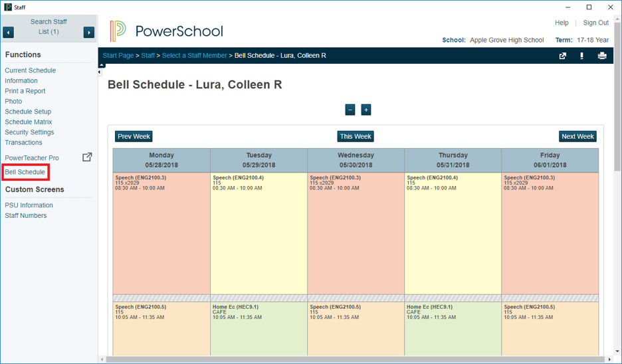Click the pop-out window icon in header bar
The height and width of the screenshot is (364, 622).
(x=563, y=56)
